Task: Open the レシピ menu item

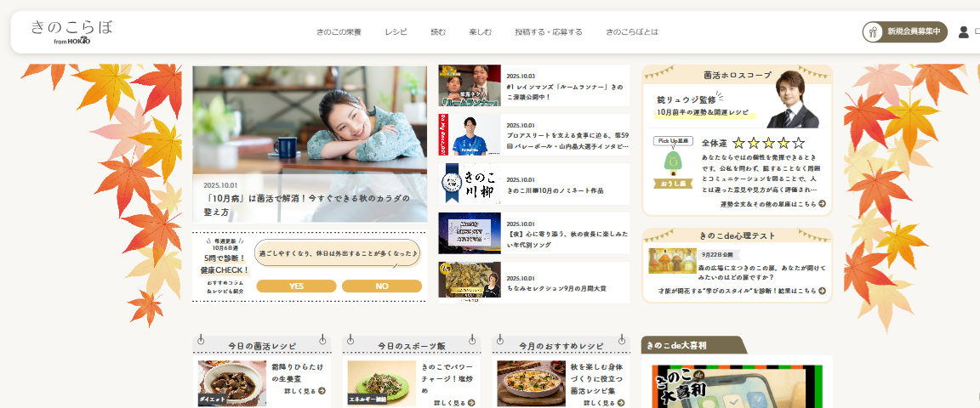Action: tap(396, 32)
